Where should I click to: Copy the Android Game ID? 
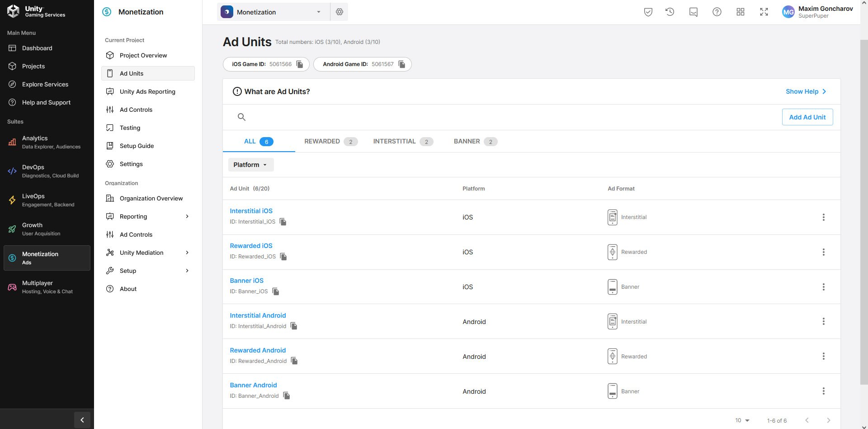[401, 64]
